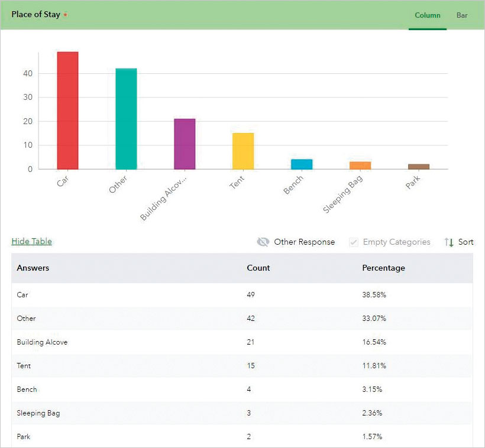
Task: Click the brown Park column
Action: click(419, 167)
